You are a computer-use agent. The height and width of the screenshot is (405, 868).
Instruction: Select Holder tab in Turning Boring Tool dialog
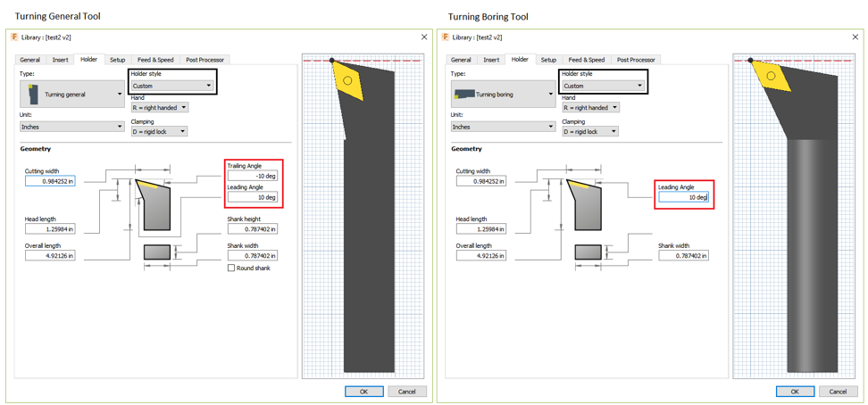point(521,59)
